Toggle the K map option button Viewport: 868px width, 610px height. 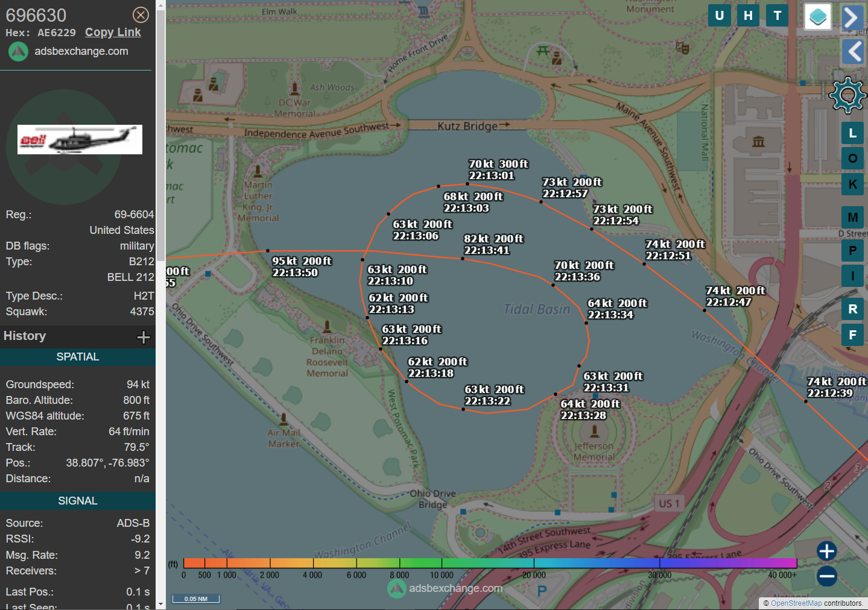[852, 184]
